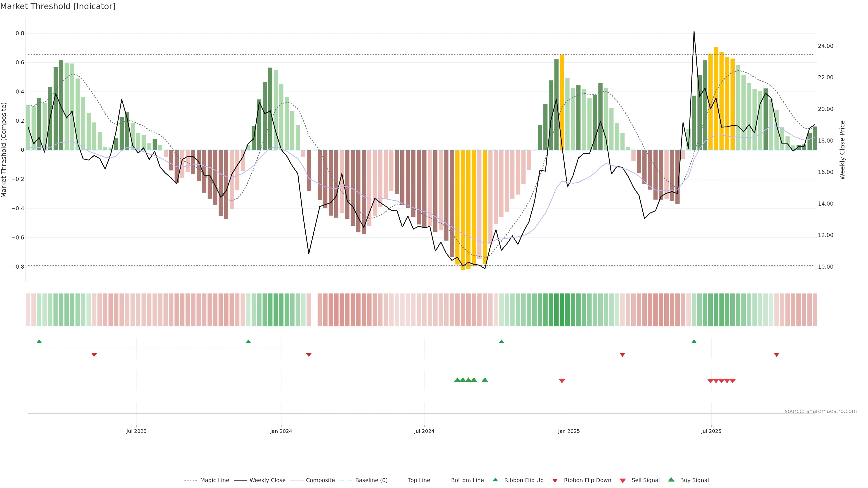Click the Weekly Close Price axis label
This screenshot has width=868, height=488.
click(842, 150)
